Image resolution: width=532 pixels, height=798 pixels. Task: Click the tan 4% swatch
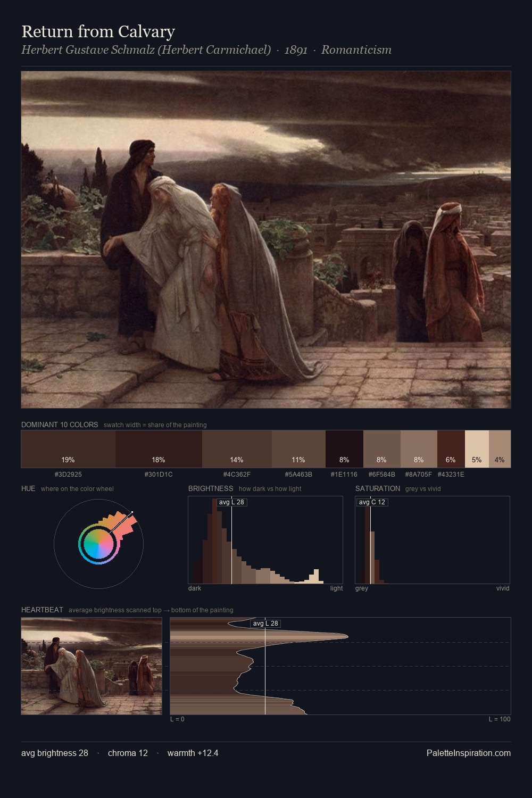click(500, 449)
